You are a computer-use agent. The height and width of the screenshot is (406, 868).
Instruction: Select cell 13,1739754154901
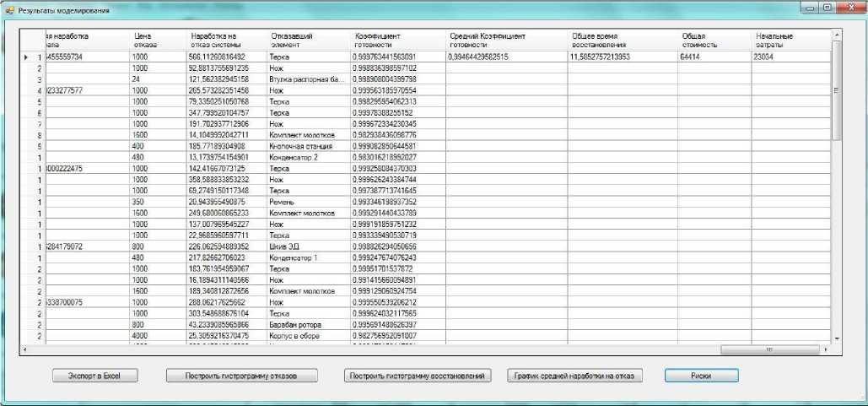(x=226, y=157)
